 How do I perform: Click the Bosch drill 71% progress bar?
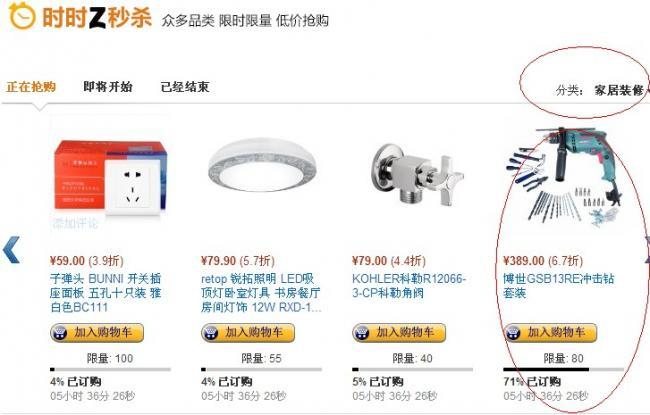click(563, 369)
